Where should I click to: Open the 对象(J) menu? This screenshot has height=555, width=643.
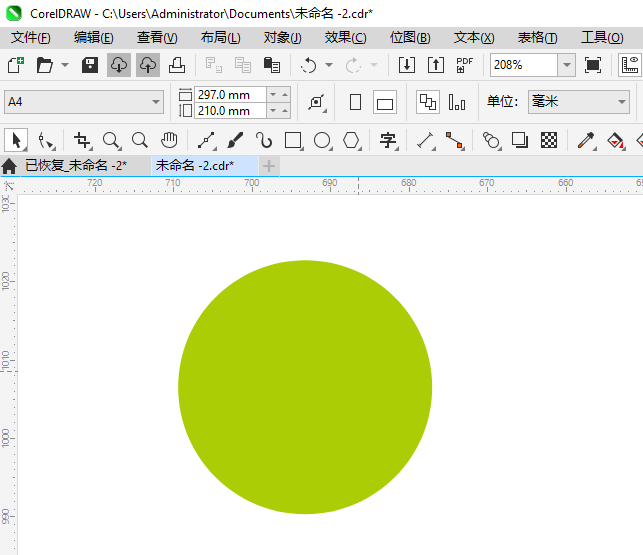point(283,38)
